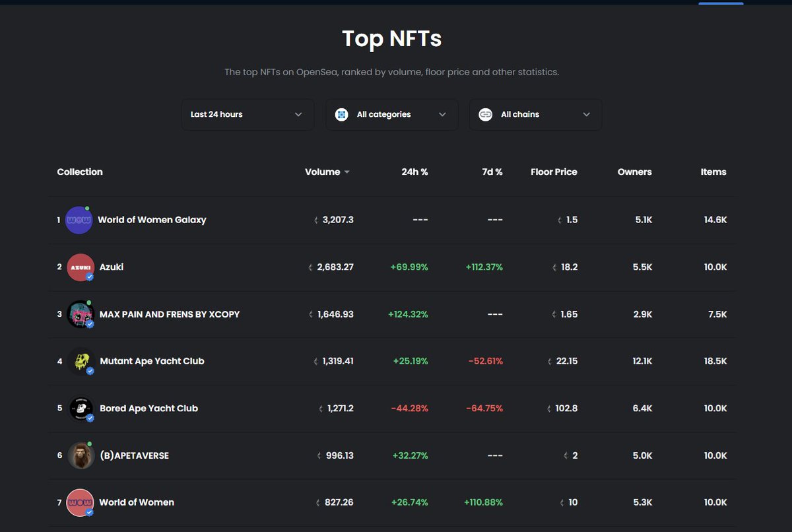
Task: Sort by the Owners column
Action: tap(635, 172)
